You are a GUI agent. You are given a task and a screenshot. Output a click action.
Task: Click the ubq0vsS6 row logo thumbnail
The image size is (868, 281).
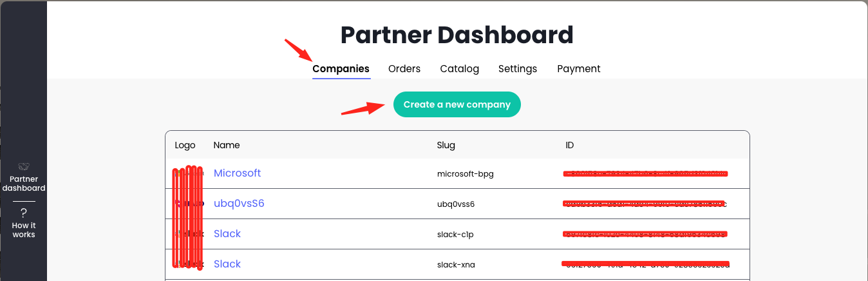coord(188,204)
